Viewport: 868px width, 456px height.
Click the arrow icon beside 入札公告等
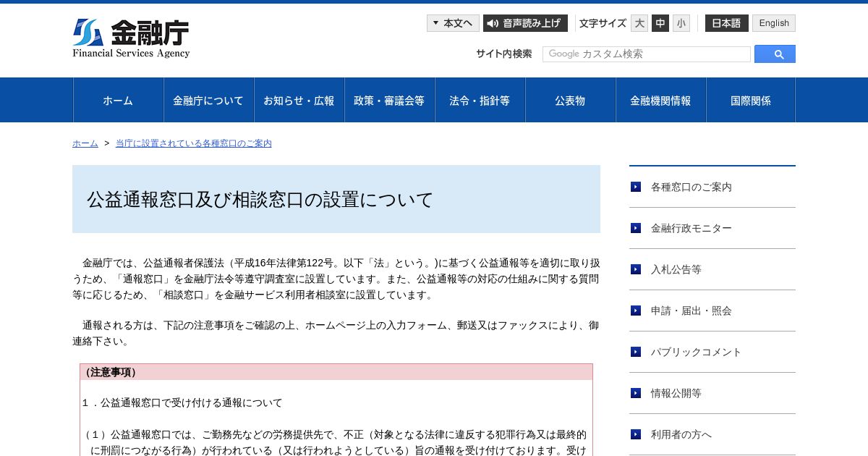point(636,269)
